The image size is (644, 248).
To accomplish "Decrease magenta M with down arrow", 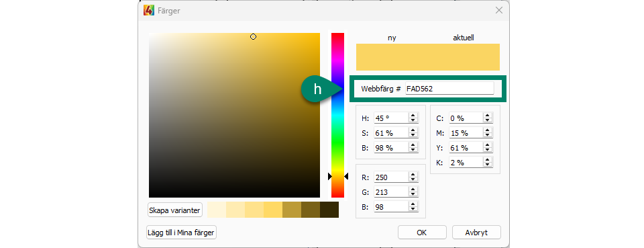I will click(488, 135).
